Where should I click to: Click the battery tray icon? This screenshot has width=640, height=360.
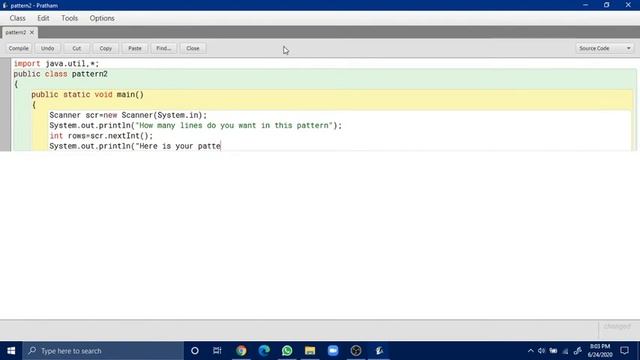tap(553, 351)
